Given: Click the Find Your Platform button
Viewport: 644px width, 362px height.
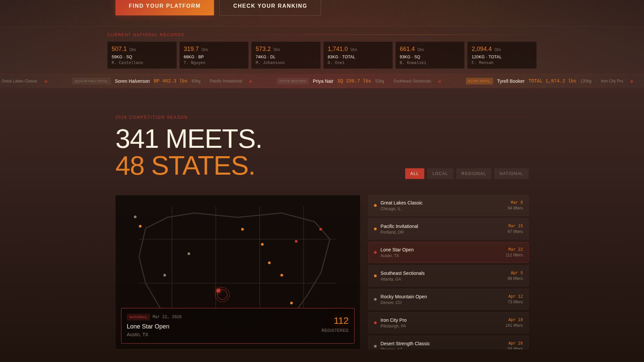Looking at the screenshot, I should click(164, 7).
